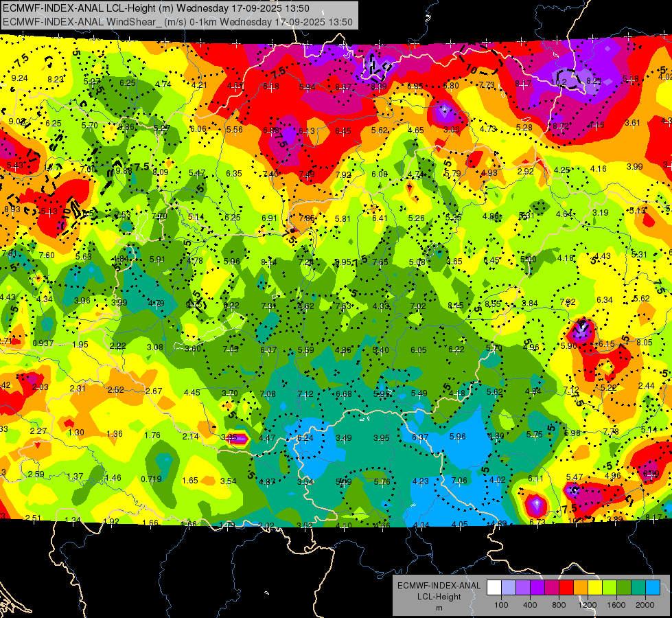The height and width of the screenshot is (618, 672).
Task: Click the map value '0.719'
Action: click(x=151, y=479)
